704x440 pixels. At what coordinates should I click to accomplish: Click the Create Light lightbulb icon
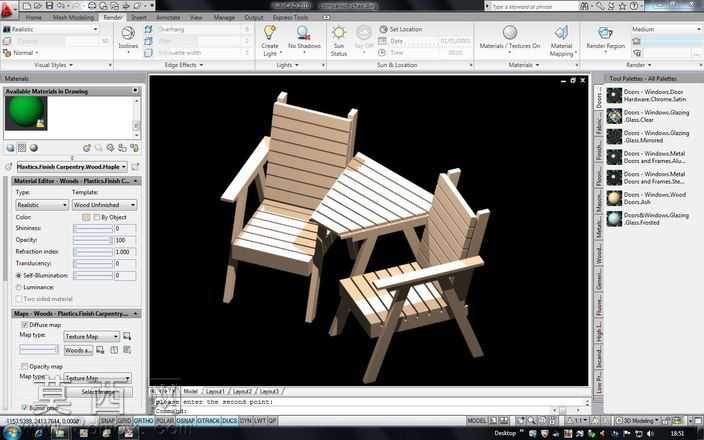[269, 33]
